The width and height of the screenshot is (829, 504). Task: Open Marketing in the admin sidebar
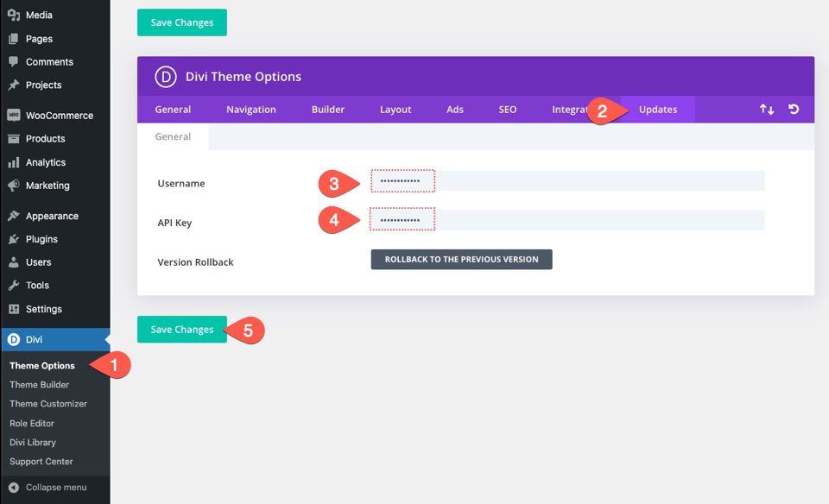[47, 186]
